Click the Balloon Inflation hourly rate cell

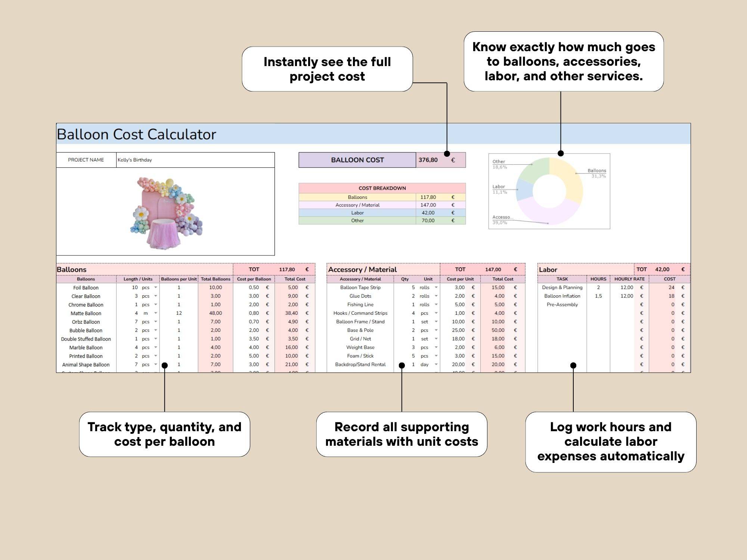(x=626, y=296)
